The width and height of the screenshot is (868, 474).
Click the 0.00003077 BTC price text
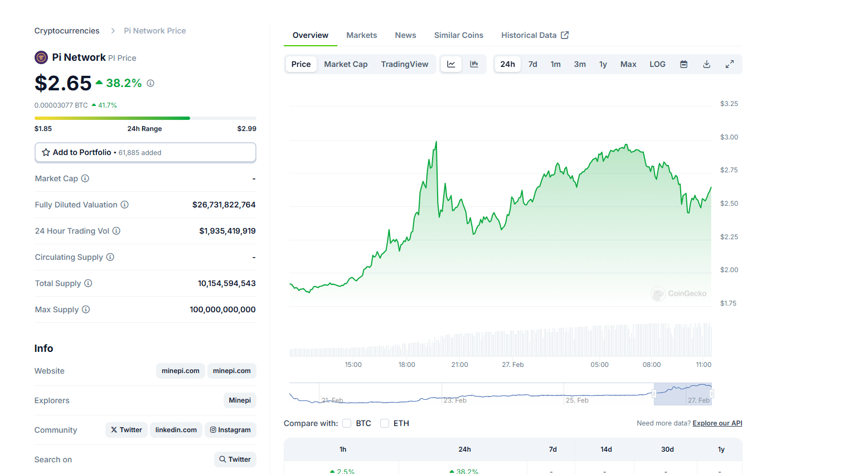pos(61,105)
